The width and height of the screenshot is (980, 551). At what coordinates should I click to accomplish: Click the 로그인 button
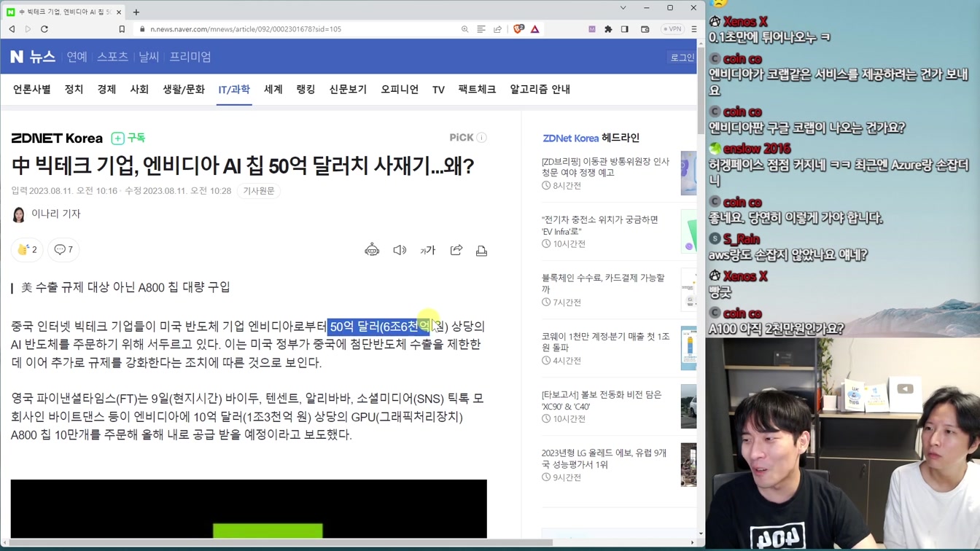click(x=682, y=58)
